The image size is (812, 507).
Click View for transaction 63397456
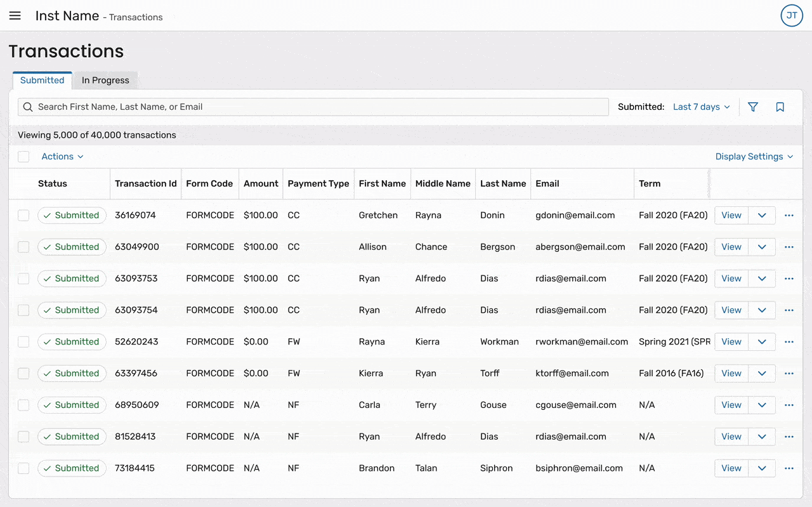point(731,373)
